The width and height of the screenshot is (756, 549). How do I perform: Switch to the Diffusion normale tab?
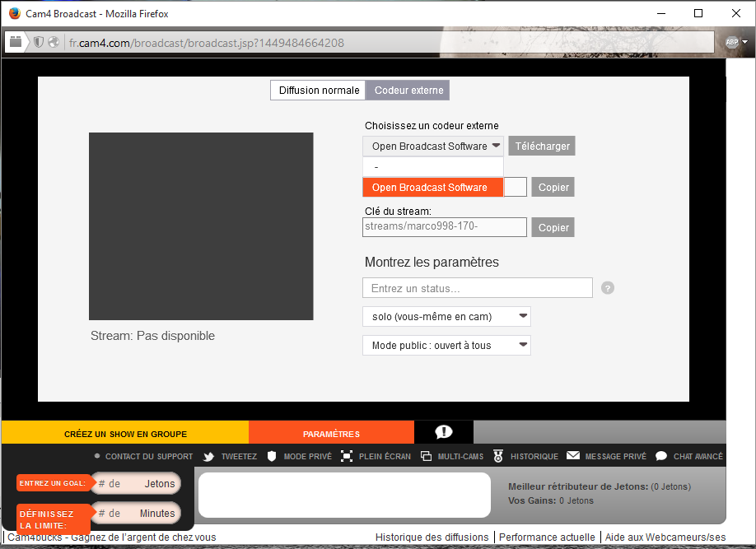click(x=319, y=91)
